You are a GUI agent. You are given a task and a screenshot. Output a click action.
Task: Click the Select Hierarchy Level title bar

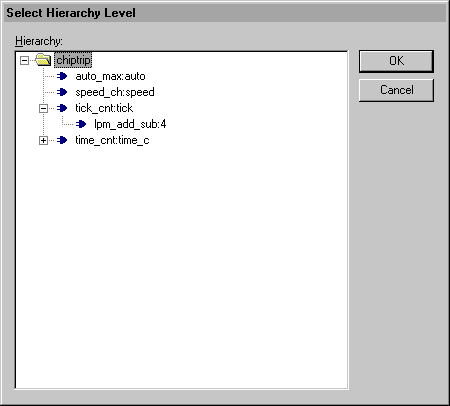[x=225, y=13]
